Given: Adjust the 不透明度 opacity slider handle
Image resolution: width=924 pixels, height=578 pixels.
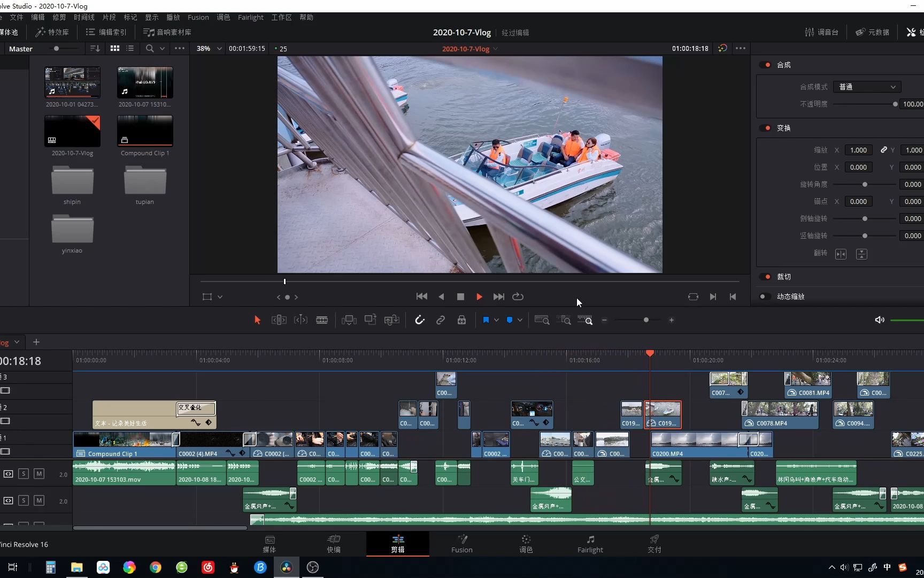Looking at the screenshot, I should coord(895,104).
